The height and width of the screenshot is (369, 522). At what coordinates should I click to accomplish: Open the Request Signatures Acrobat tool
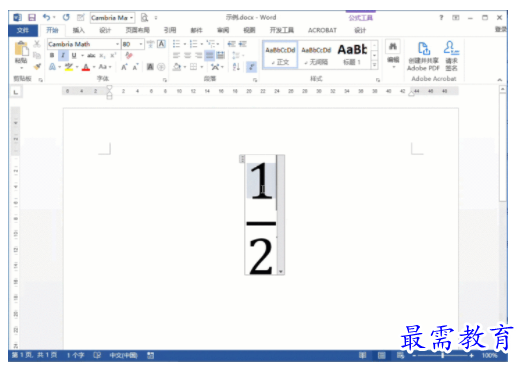(451, 56)
